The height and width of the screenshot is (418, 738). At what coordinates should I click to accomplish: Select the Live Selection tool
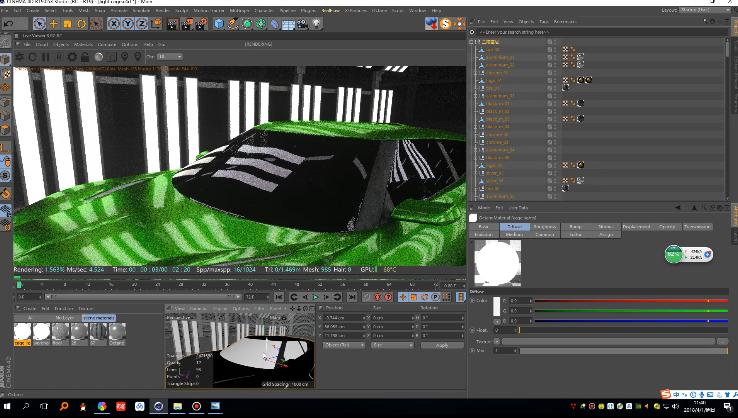pyautogui.click(x=40, y=24)
